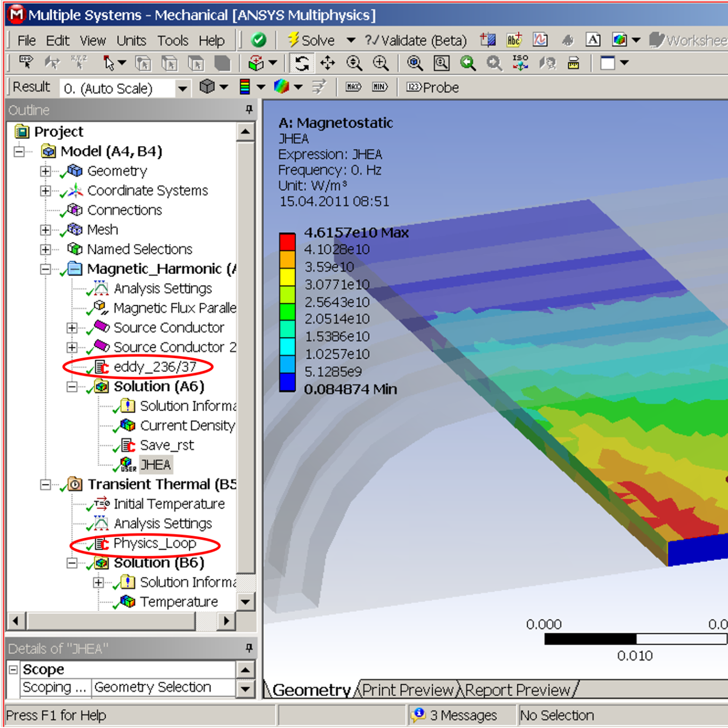728x728 pixels.
Task: Click the Min value probe icon
Action: click(x=379, y=87)
